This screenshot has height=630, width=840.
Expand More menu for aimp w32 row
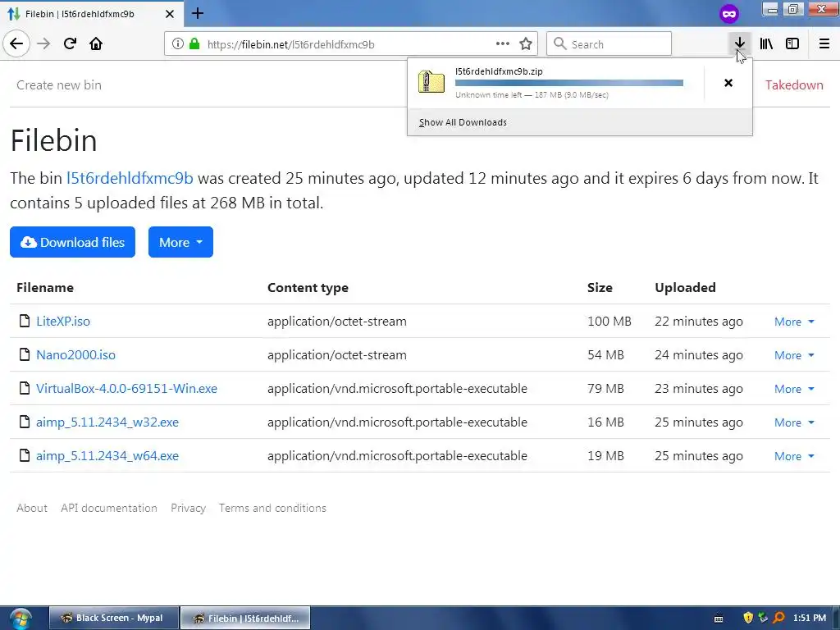point(794,422)
